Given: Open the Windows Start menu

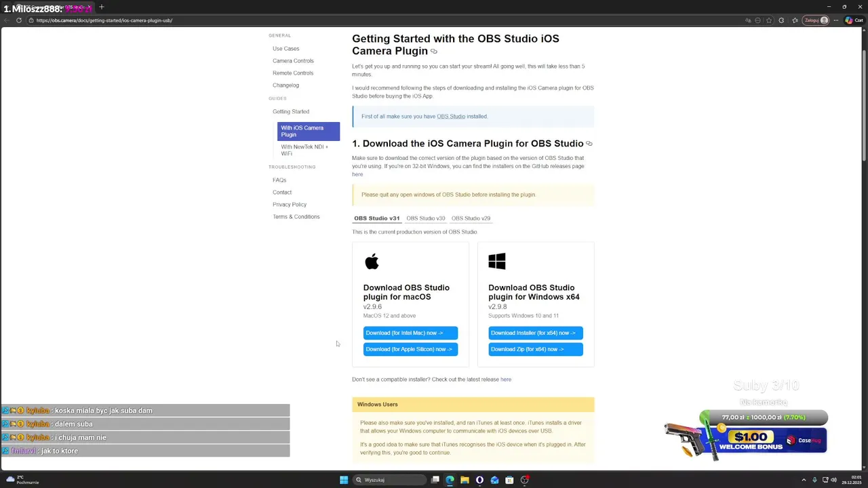Looking at the screenshot, I should 344,480.
